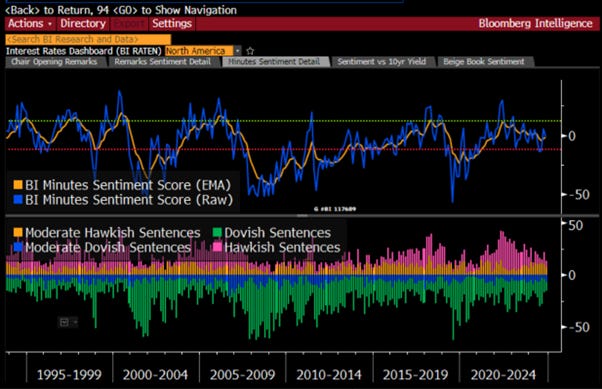Click the Interest Rates Dashboard (BI RATEN) title
This screenshot has width=602, height=389.
[x=83, y=51]
